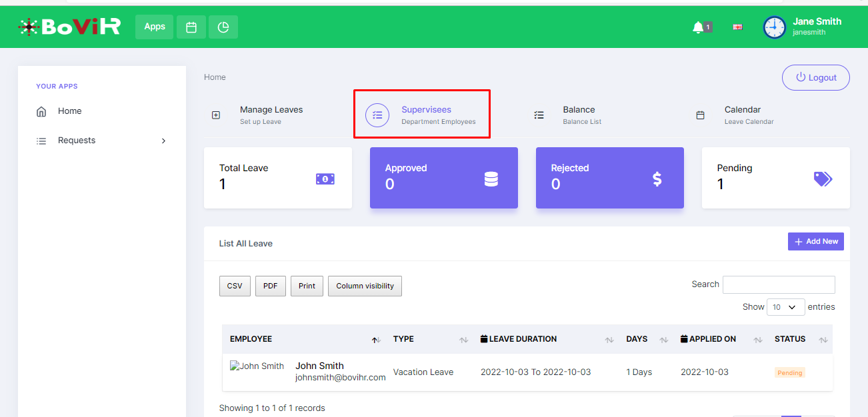Click the language flag icon
868x417 pixels.
point(738,27)
